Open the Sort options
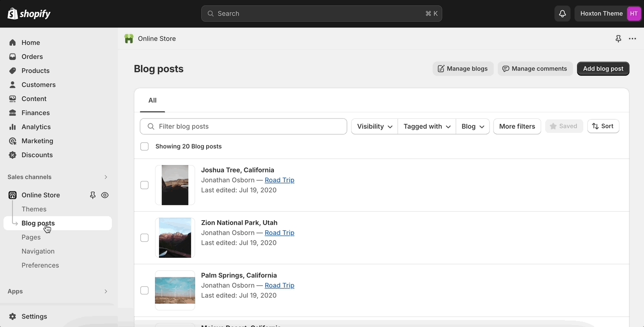644x327 pixels. [x=603, y=126]
